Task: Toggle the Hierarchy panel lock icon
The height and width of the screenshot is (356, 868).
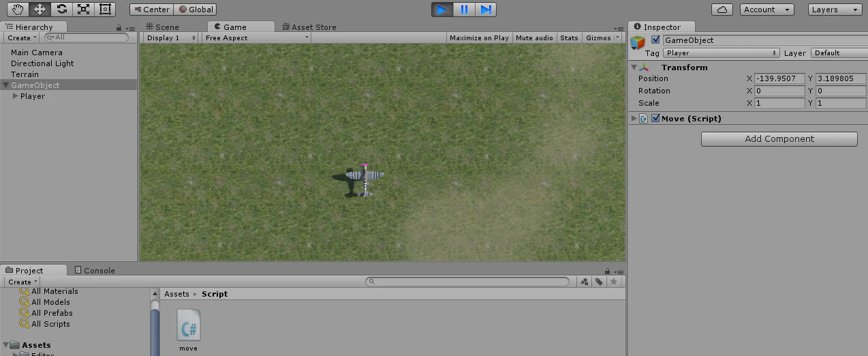Action: coord(119,28)
